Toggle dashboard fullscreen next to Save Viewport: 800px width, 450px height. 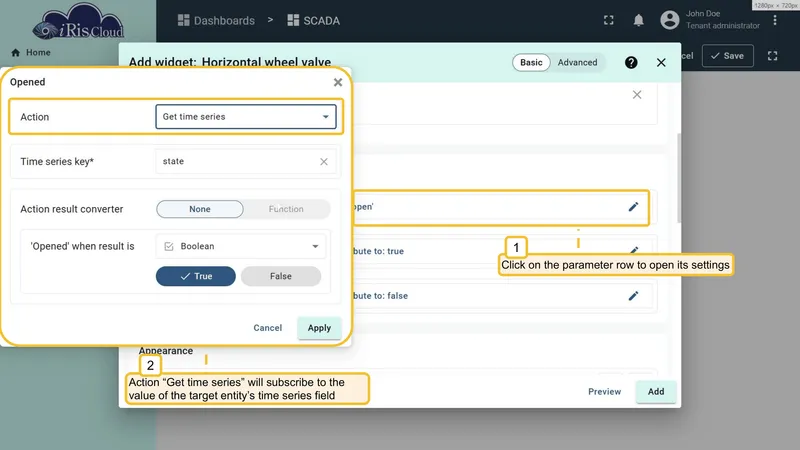(x=772, y=56)
